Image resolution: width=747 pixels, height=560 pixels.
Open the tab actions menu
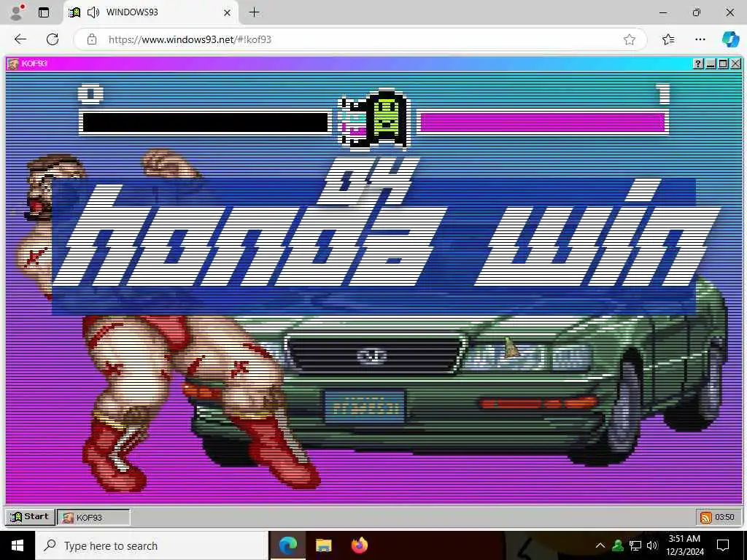tap(43, 12)
